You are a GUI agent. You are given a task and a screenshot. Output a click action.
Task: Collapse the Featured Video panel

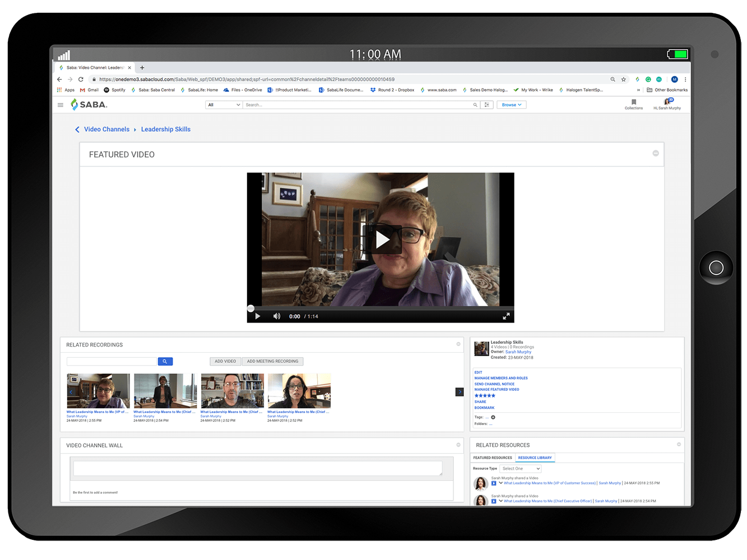coord(656,153)
